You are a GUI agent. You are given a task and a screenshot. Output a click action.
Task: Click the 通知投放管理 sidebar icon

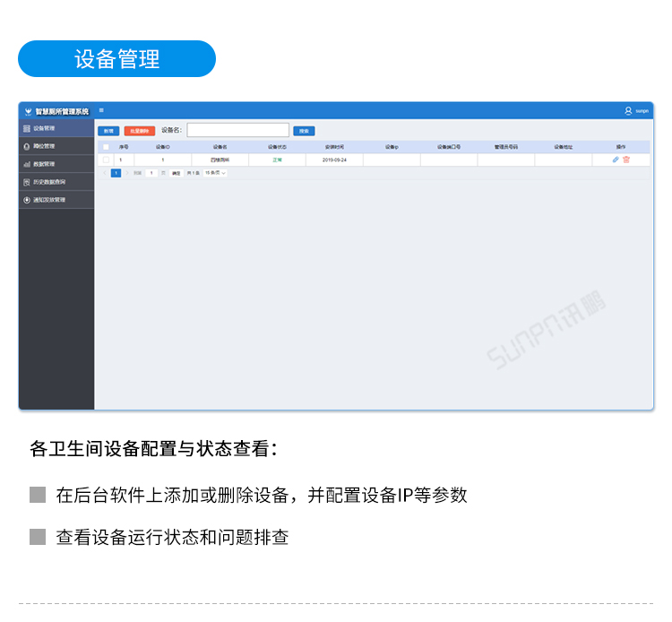tap(27, 200)
